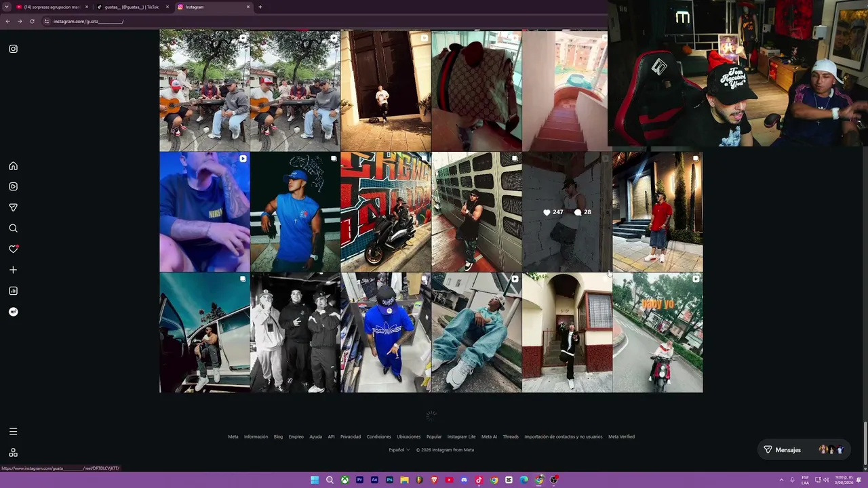Viewport: 868px width, 488px height.
Task: Open the notifications heart icon
Action: pyautogui.click(x=13, y=249)
